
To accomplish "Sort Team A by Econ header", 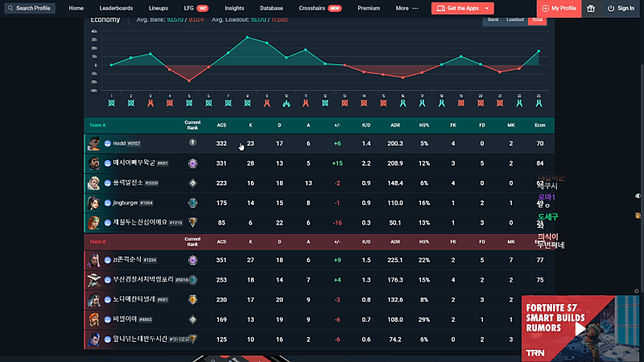I will pyautogui.click(x=539, y=125).
